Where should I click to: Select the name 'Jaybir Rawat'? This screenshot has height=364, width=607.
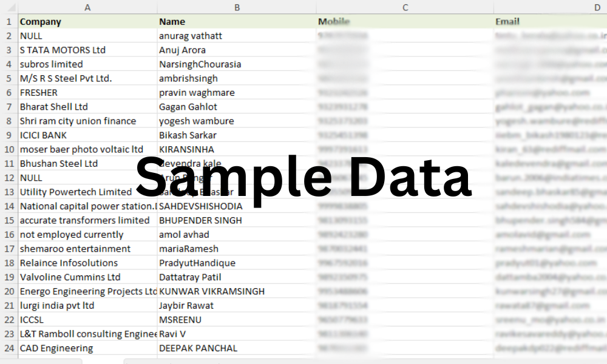(237, 306)
